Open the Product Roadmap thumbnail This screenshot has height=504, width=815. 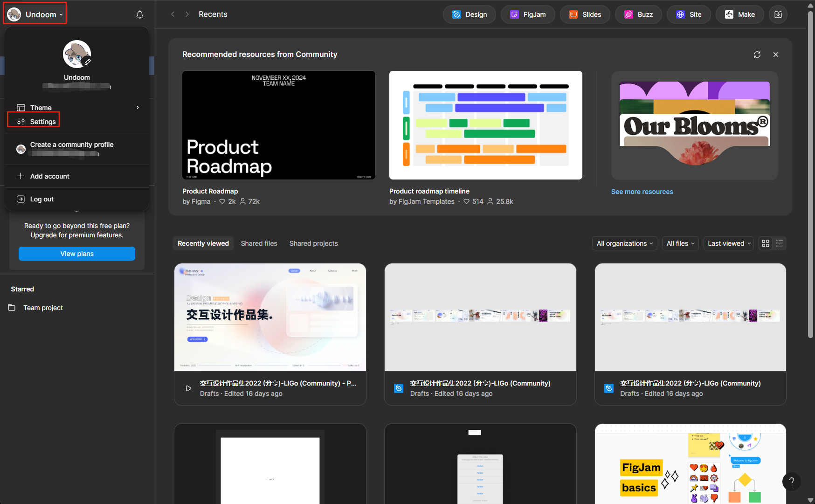[x=279, y=125]
